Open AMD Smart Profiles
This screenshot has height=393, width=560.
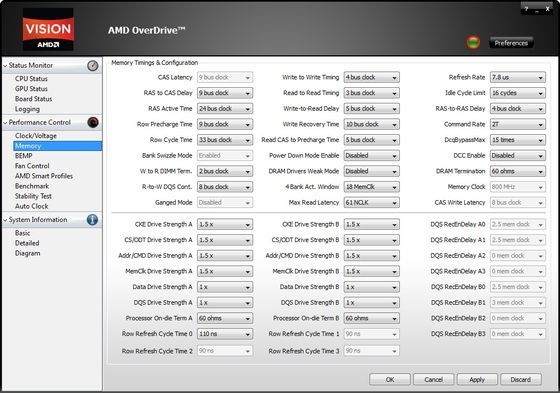pyautogui.click(x=44, y=176)
